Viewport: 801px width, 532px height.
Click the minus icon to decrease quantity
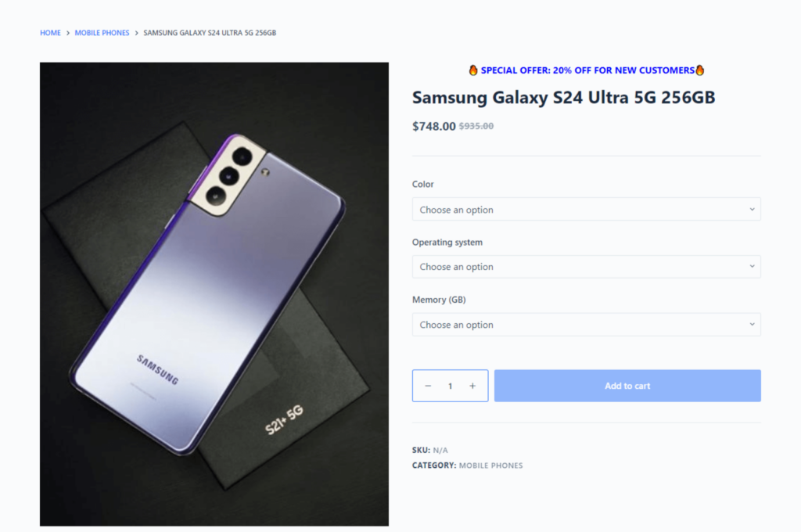427,385
